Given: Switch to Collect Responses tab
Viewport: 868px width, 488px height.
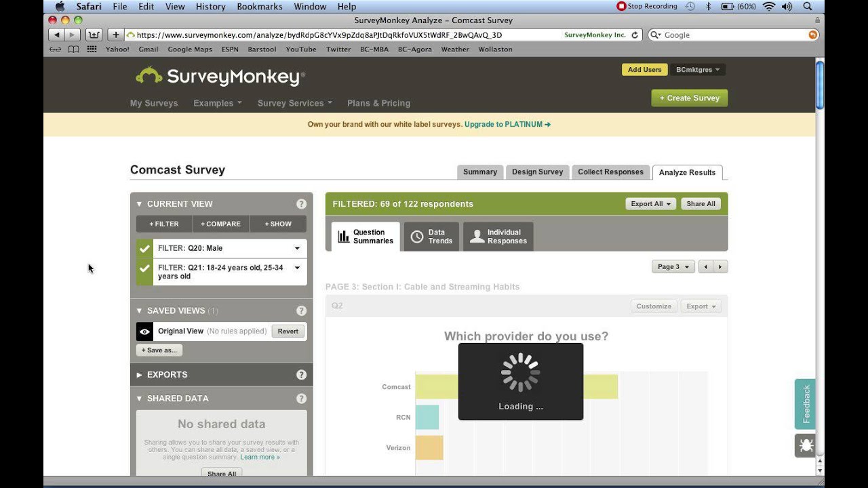Looking at the screenshot, I should tap(611, 172).
